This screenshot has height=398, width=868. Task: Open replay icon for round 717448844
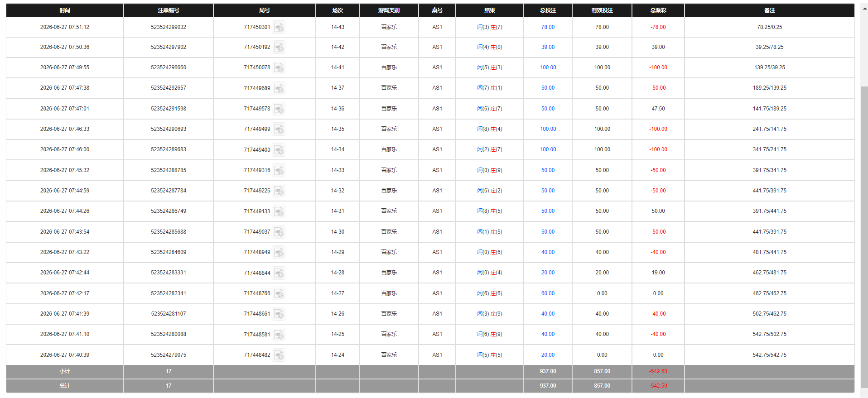click(x=279, y=273)
